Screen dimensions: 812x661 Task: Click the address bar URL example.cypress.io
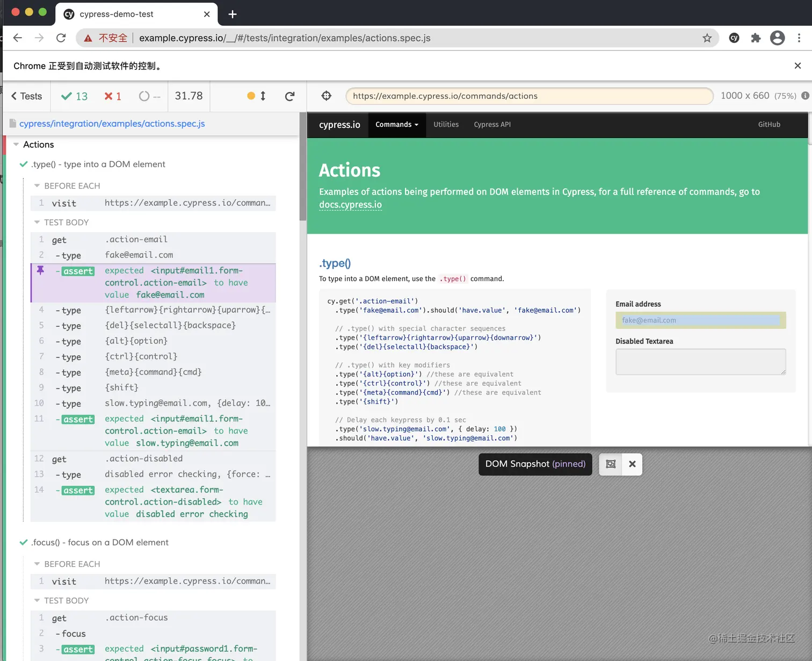point(285,38)
